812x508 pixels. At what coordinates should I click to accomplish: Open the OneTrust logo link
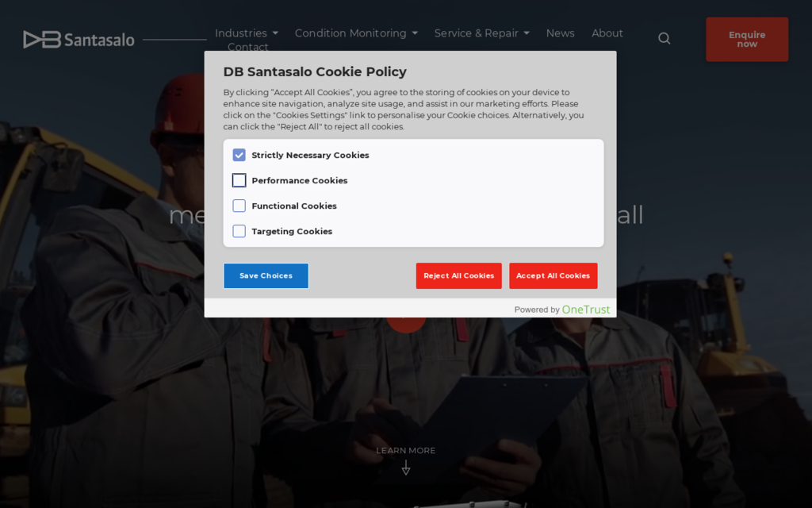point(585,310)
